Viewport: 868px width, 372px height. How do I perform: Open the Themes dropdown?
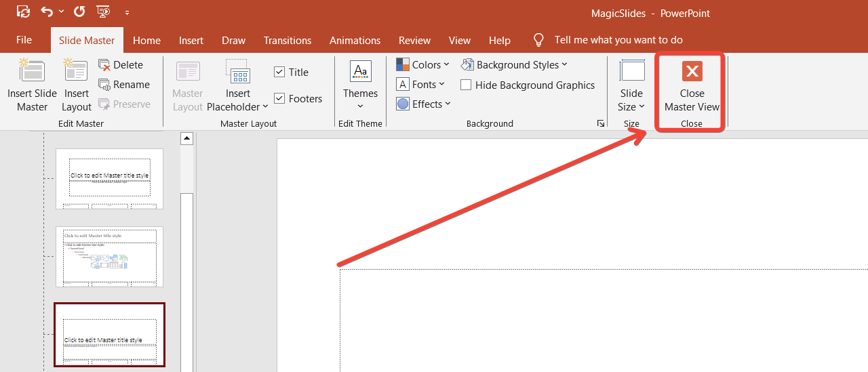coord(360,86)
